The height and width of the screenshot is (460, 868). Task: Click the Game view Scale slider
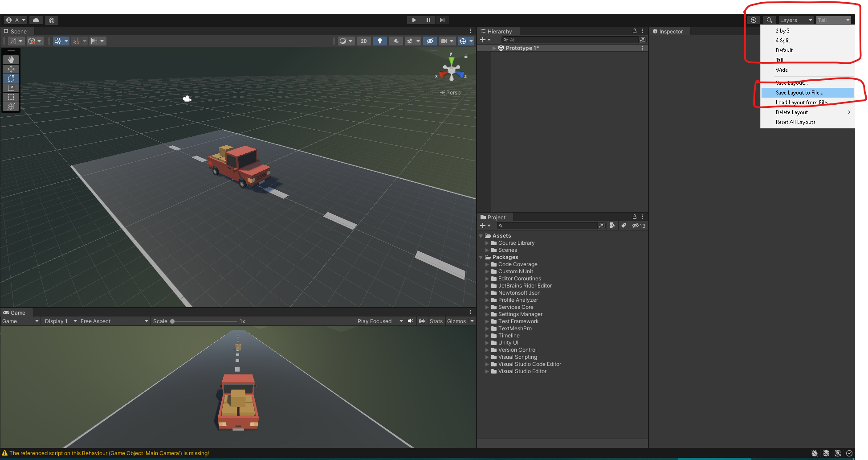pyautogui.click(x=204, y=321)
